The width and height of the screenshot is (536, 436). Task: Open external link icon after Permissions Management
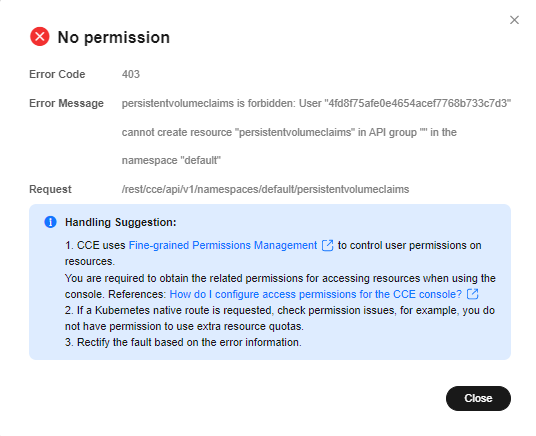(x=327, y=245)
